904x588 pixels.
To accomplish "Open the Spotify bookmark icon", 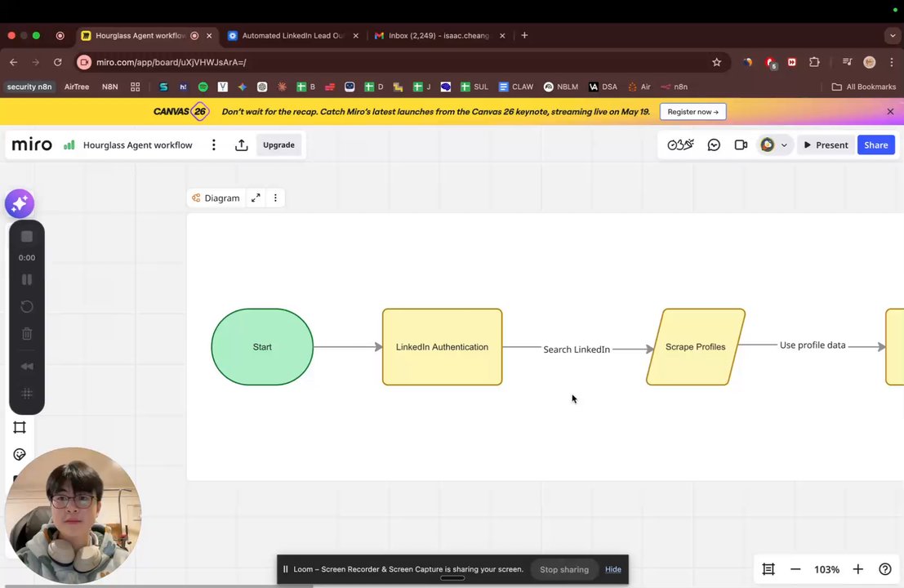I will 203,87.
